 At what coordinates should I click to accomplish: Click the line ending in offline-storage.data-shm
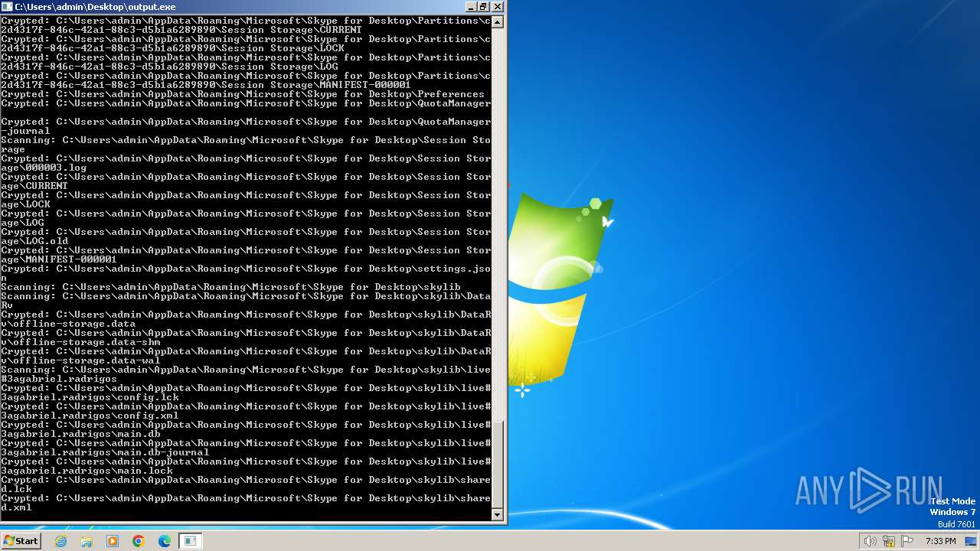pyautogui.click(x=246, y=337)
